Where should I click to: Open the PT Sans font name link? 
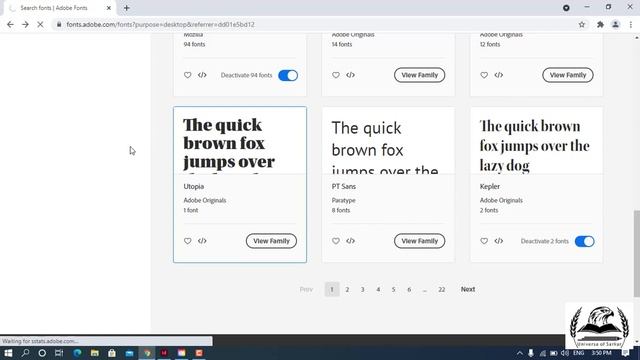[x=344, y=187]
